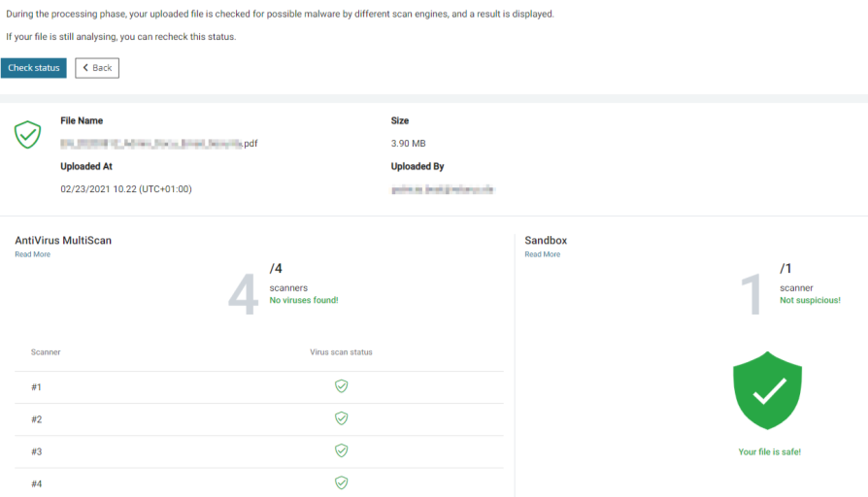Select the #1 scanner row label
Viewport: 868px width, 497px height.
coord(37,387)
